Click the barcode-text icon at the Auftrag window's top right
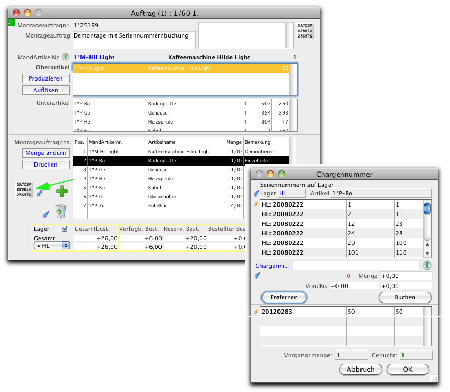 coord(305,31)
